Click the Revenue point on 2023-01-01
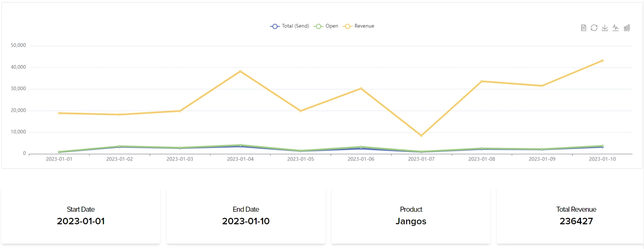 (59, 113)
